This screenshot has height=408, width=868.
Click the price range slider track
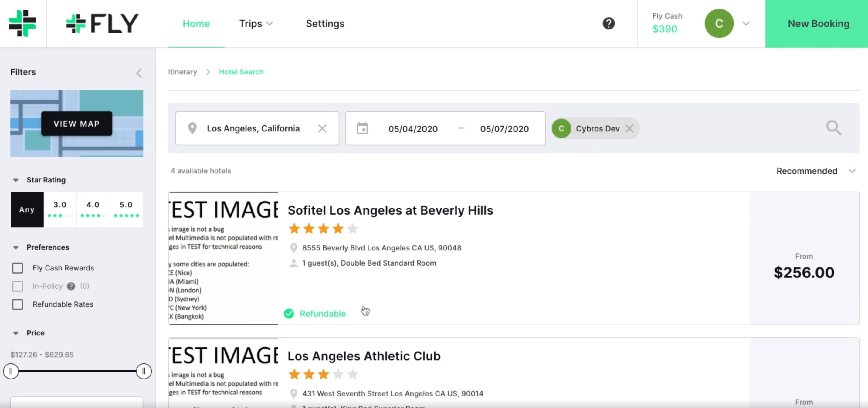(x=77, y=371)
